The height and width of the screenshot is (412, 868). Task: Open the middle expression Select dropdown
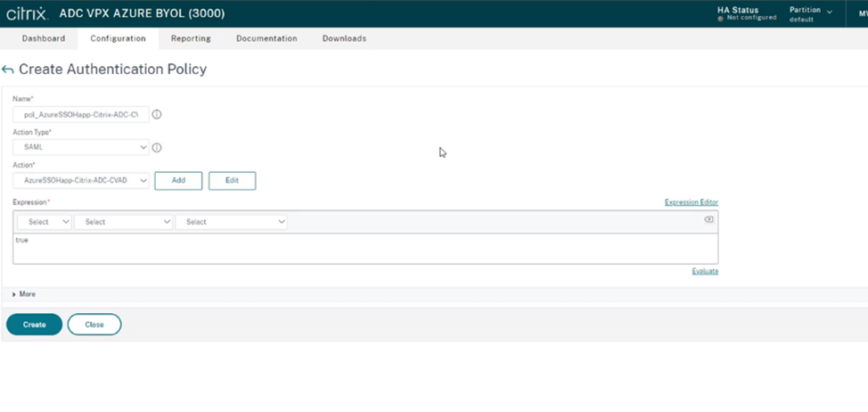[x=124, y=222]
